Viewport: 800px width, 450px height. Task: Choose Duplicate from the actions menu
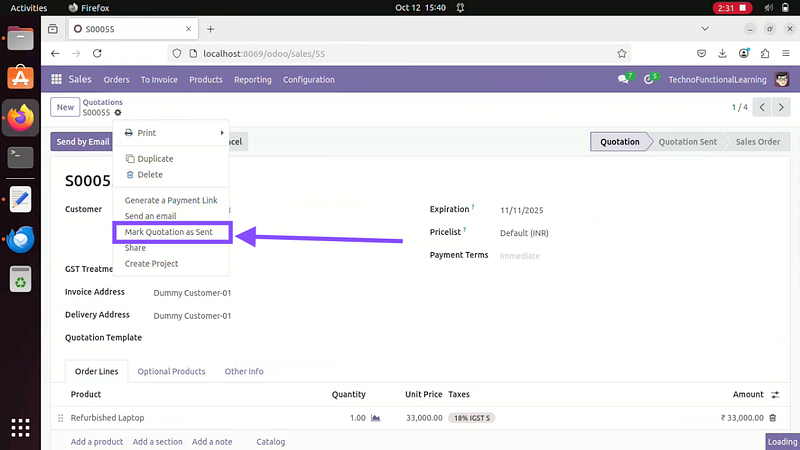point(154,159)
